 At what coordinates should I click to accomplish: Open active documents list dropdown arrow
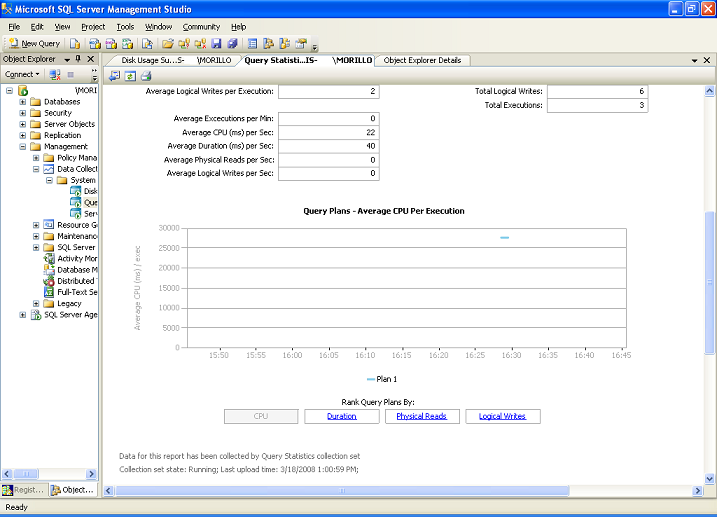[x=695, y=60]
